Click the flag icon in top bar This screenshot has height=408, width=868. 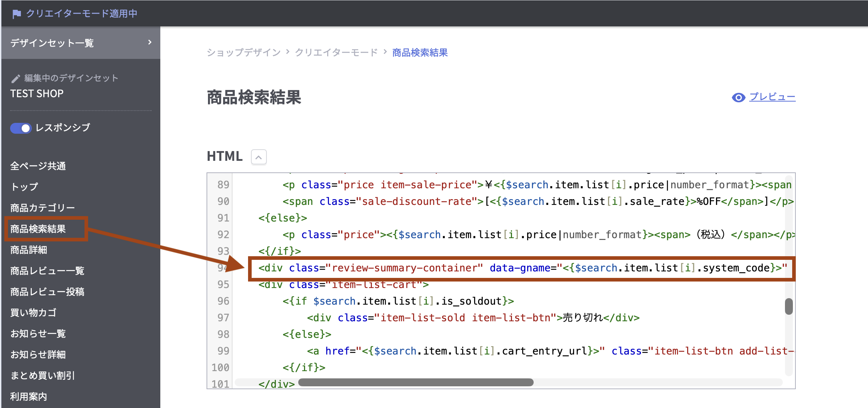(16, 14)
